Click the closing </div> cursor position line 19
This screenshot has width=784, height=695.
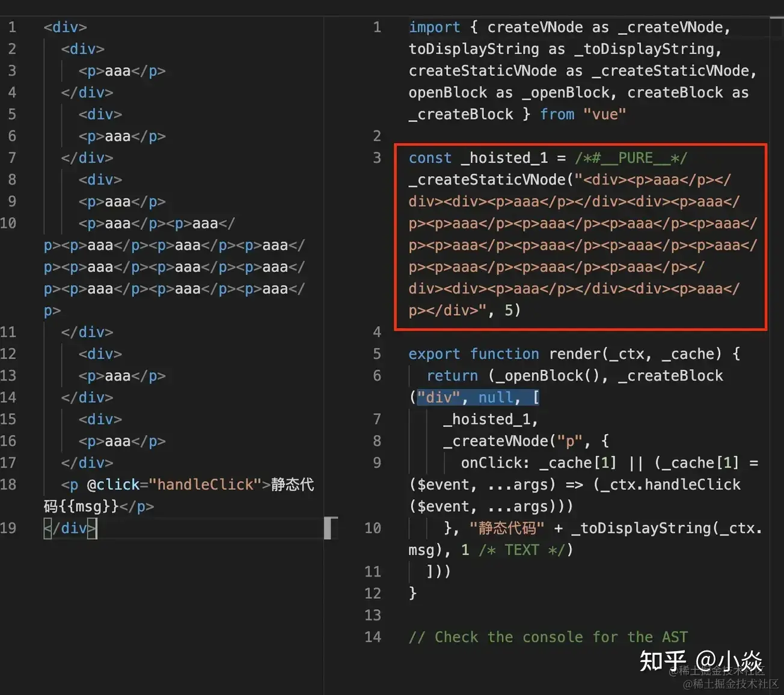(x=70, y=528)
